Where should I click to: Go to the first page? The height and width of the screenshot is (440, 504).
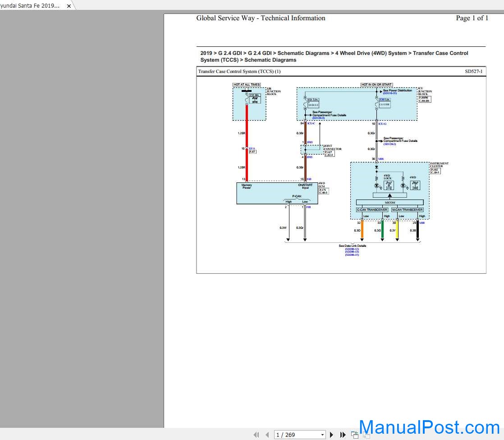(256, 435)
